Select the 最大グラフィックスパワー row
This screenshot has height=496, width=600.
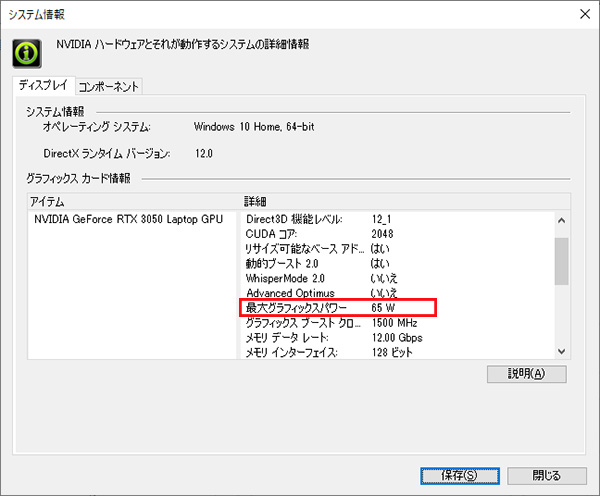(x=396, y=308)
